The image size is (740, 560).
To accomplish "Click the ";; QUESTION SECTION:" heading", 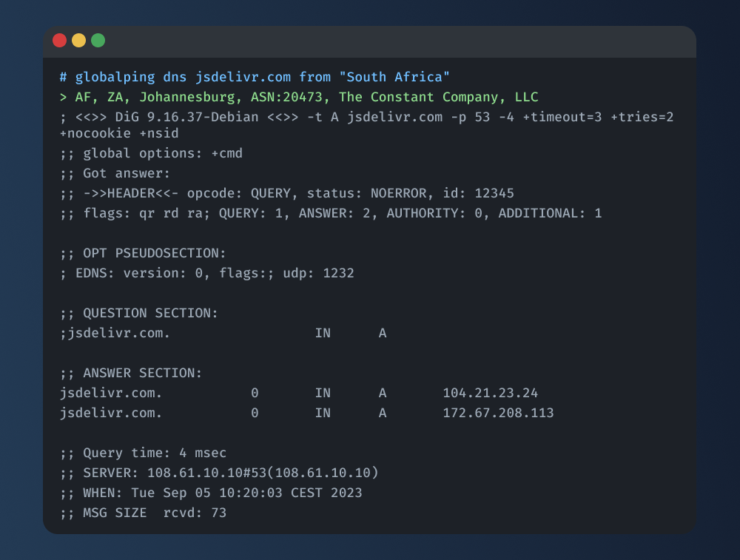I will [139, 313].
